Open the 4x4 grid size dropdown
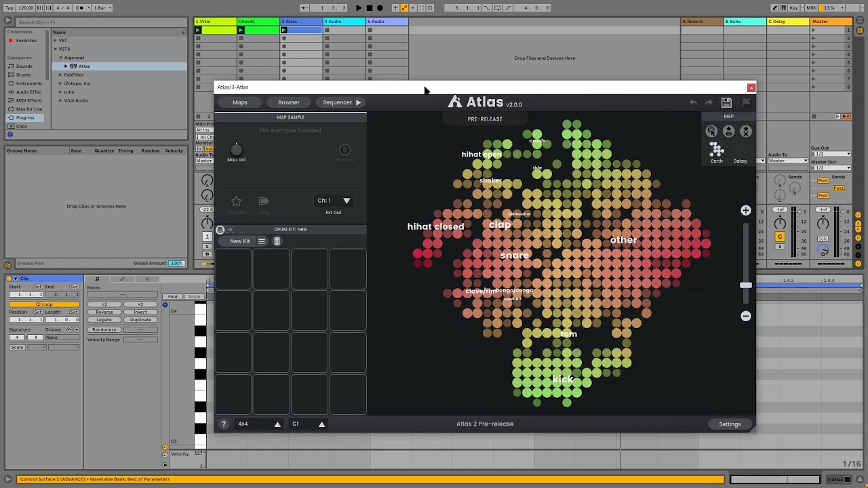 [259, 424]
